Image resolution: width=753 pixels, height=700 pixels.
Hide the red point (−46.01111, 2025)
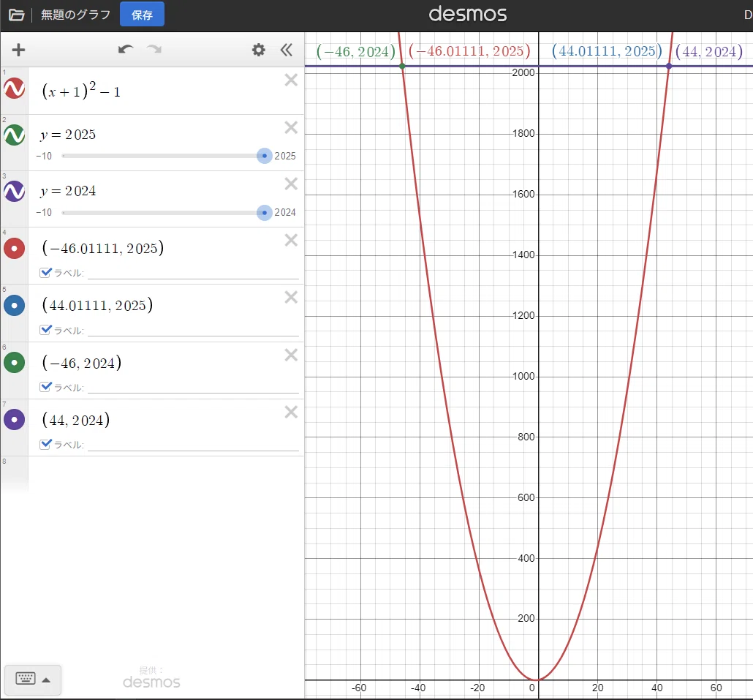(x=15, y=249)
